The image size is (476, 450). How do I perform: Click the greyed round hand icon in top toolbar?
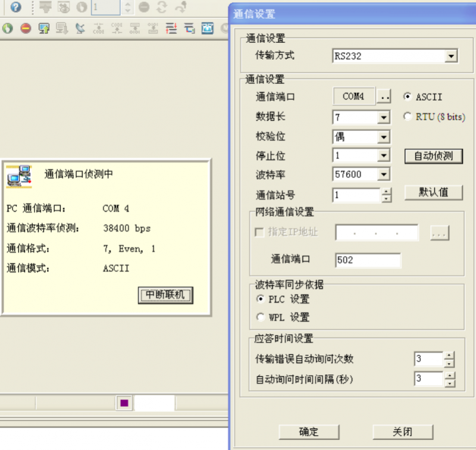82,7
